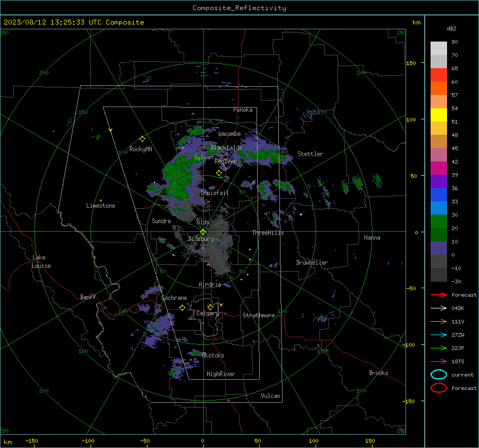479x448 pixels.
Task: Click the 80 dBZ light gray swatch
Action: 439,48
